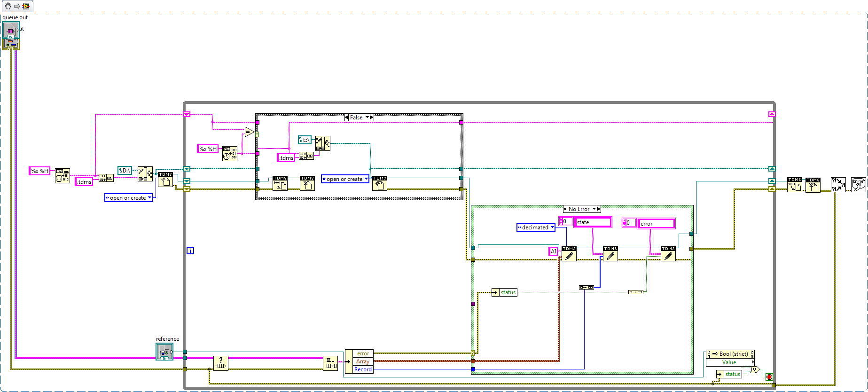This screenshot has width=868, height=392.
Task: Click the hand tool icon in the snippet header
Action: (x=8, y=6)
